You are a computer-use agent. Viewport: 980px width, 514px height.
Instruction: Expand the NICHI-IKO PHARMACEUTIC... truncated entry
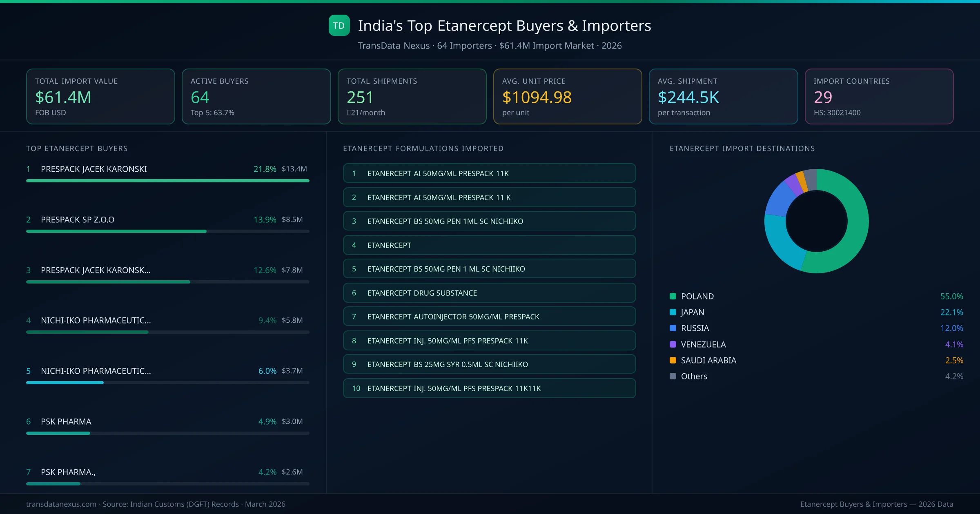tap(96, 321)
